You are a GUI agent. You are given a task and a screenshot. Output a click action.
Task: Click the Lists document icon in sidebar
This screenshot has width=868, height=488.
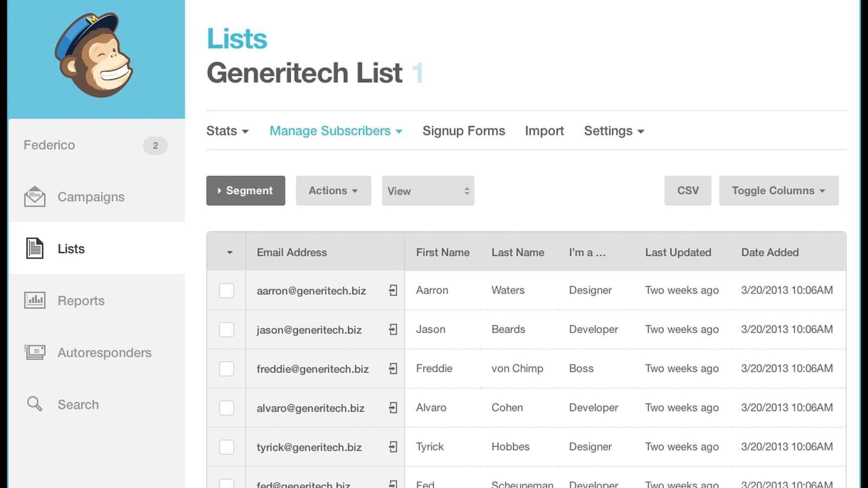click(35, 248)
